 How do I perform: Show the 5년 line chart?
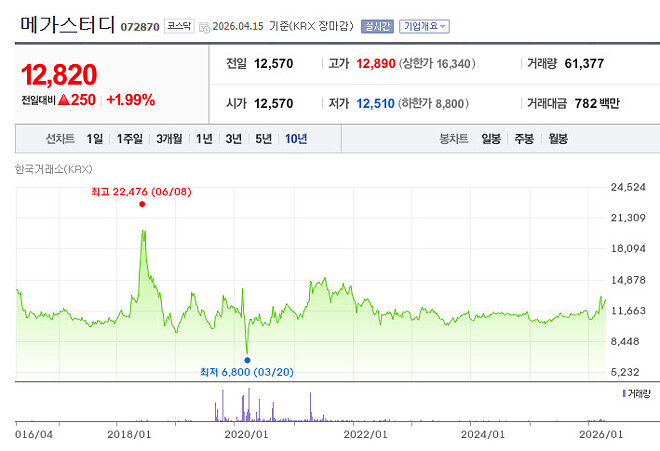[263, 139]
